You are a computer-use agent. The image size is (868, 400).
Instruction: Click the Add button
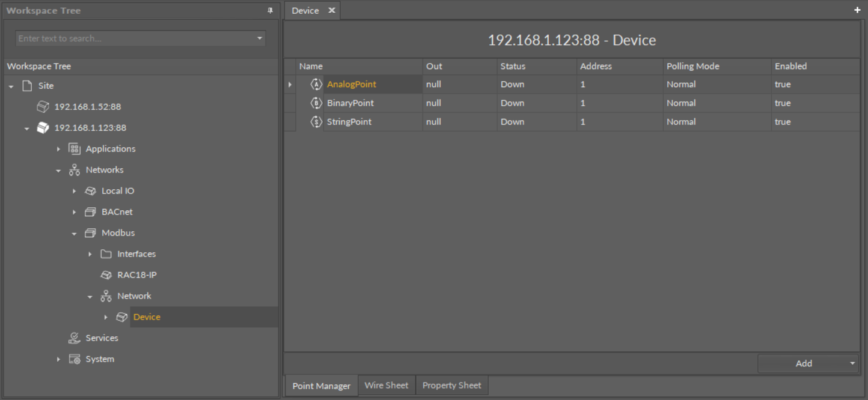(803, 363)
